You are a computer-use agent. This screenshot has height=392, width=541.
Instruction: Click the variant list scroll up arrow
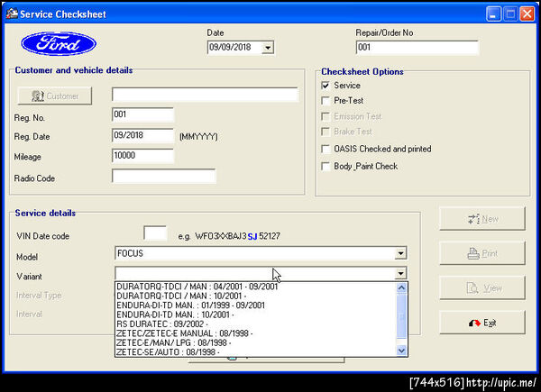tap(401, 287)
